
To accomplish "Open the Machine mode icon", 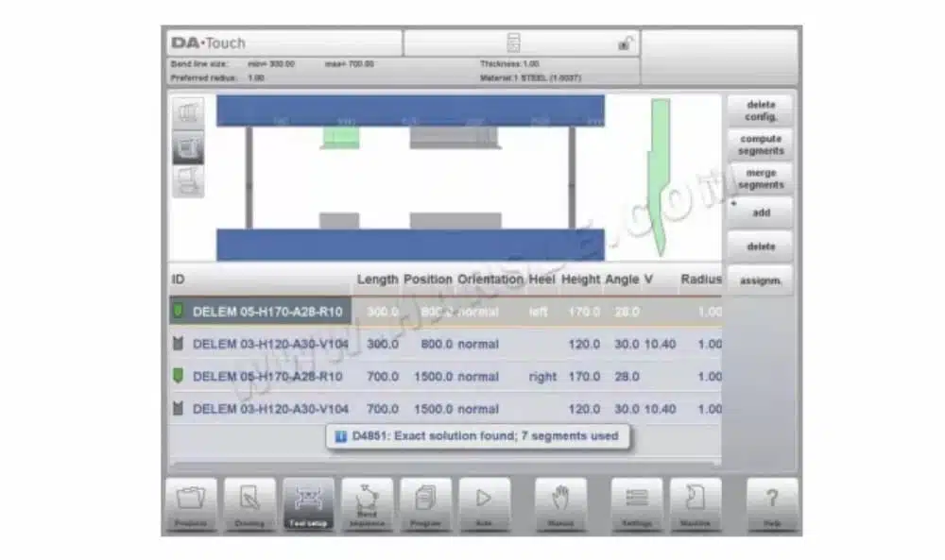I will [696, 504].
